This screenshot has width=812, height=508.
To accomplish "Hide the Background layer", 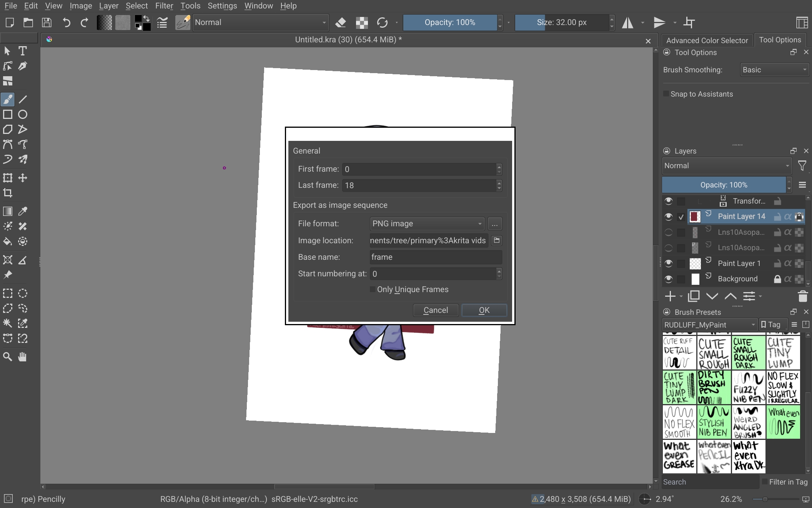I will pyautogui.click(x=669, y=279).
